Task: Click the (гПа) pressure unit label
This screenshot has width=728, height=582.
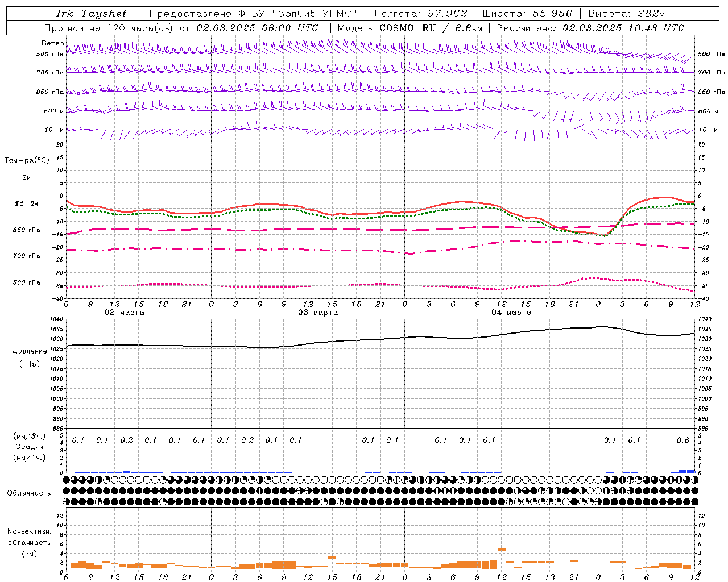Action: coord(30,364)
